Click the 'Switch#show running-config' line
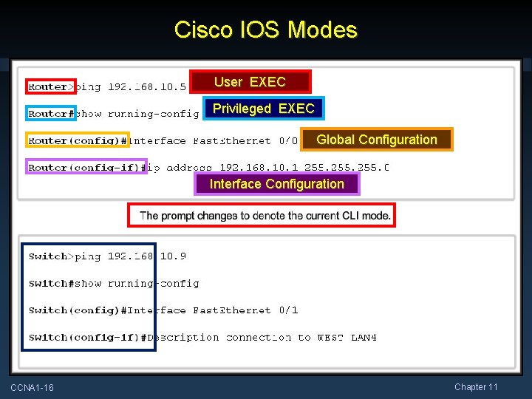This screenshot has height=399, width=532. 114,283
